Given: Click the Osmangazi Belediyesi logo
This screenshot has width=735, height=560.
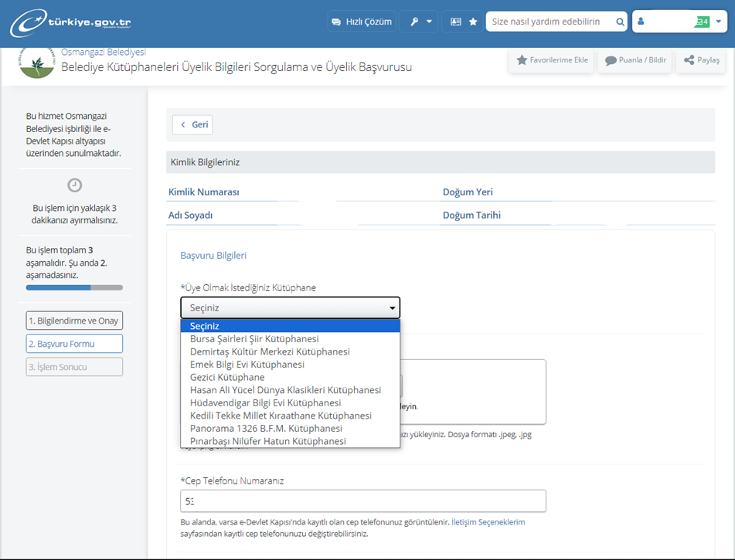Looking at the screenshot, I should pos(36,62).
